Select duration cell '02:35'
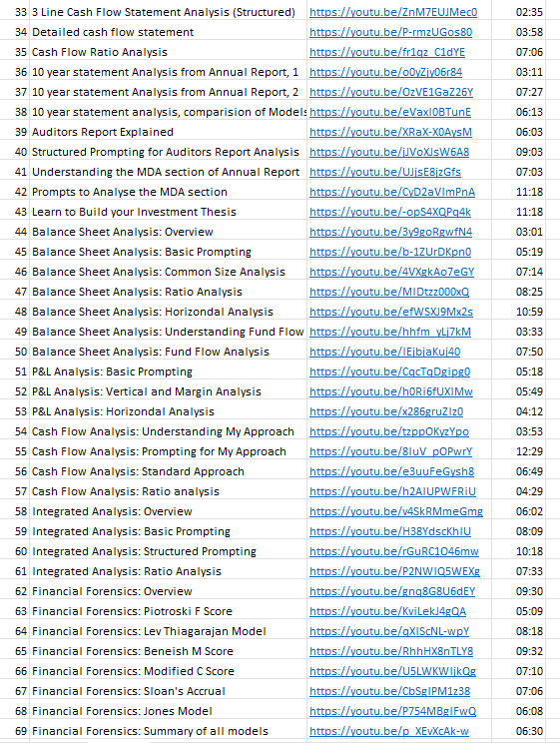560x743 pixels. point(518,12)
